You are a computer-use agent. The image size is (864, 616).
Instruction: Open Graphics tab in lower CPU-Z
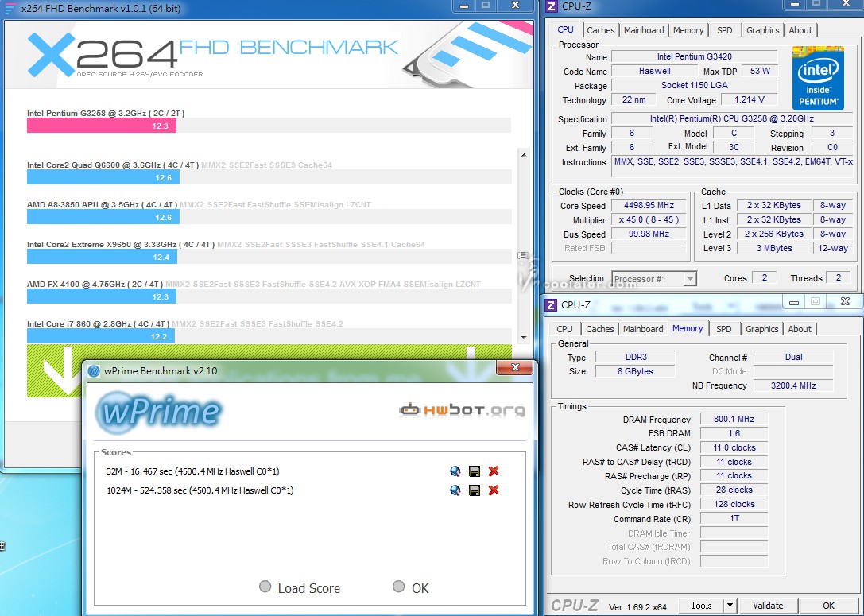(762, 329)
